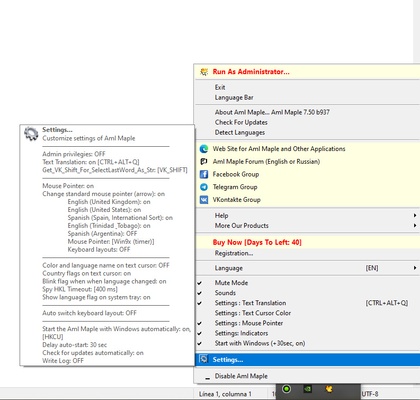This screenshot has width=420, height=400.
Task: Click 'Customize settings of Aml Maple' text
Action: point(89,138)
